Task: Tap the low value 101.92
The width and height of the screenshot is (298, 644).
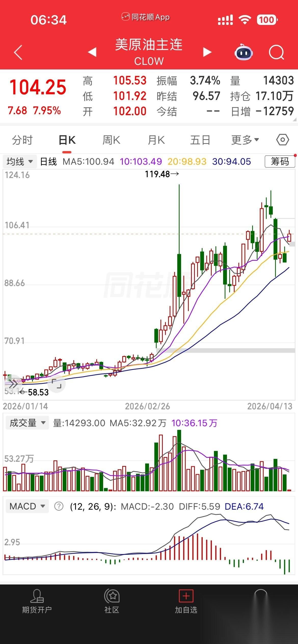Action: 130,96
